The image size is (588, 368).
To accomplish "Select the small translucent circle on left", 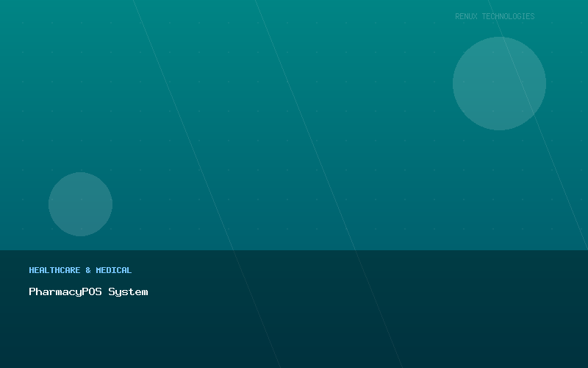I will tap(80, 204).
